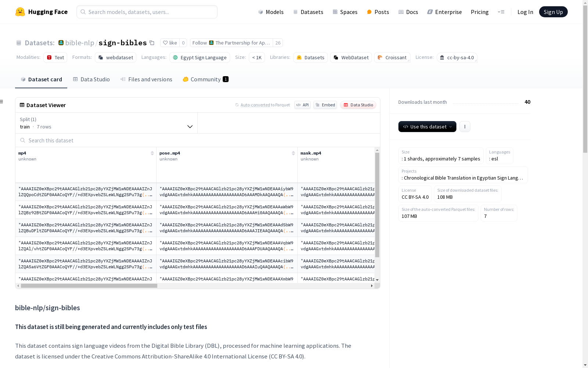Expand Use this dataset dropdown

(427, 127)
